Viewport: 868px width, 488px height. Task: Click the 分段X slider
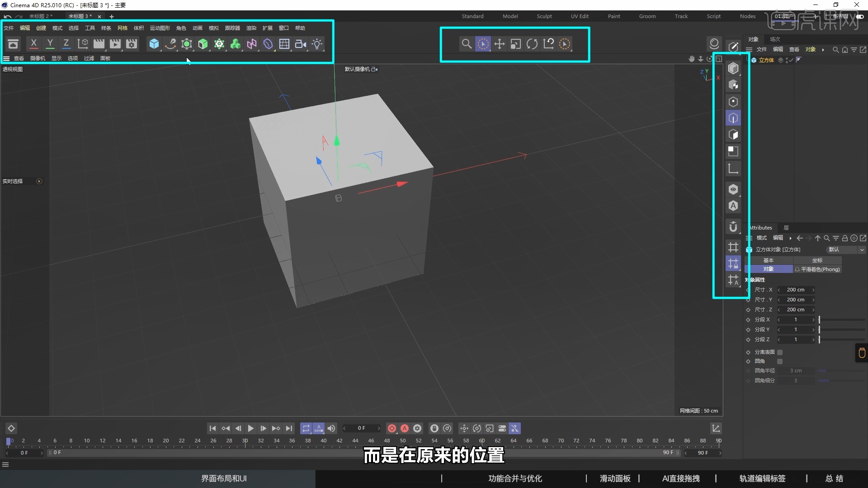[841, 319]
